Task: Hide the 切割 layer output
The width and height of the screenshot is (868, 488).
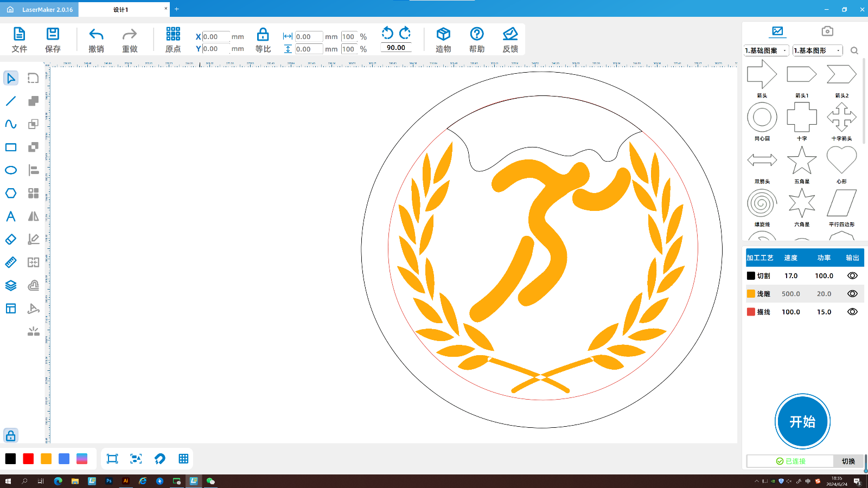Action: pos(852,276)
